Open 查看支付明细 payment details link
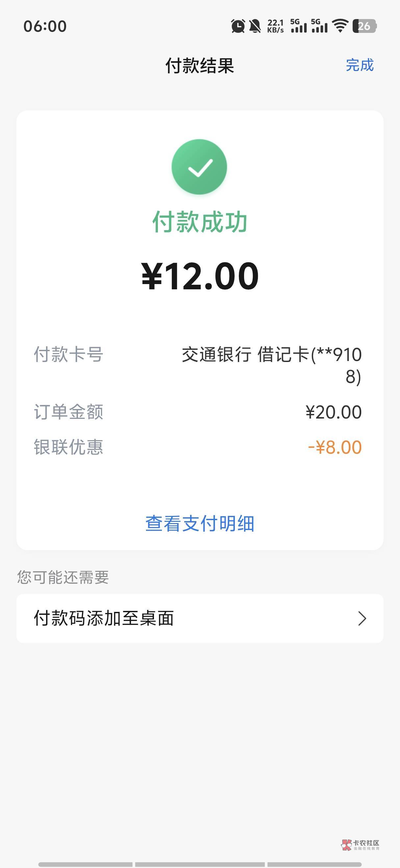This screenshot has height=868, width=400. (199, 524)
